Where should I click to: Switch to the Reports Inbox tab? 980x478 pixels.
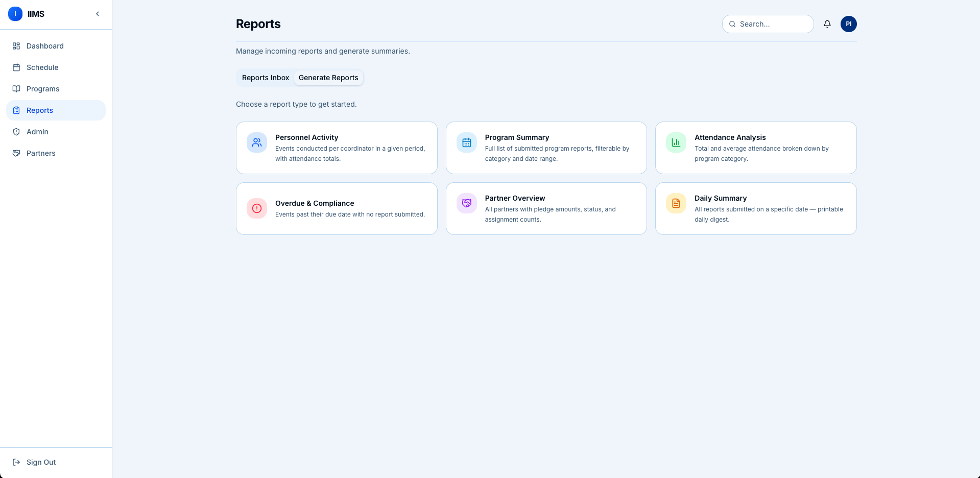pyautogui.click(x=265, y=78)
